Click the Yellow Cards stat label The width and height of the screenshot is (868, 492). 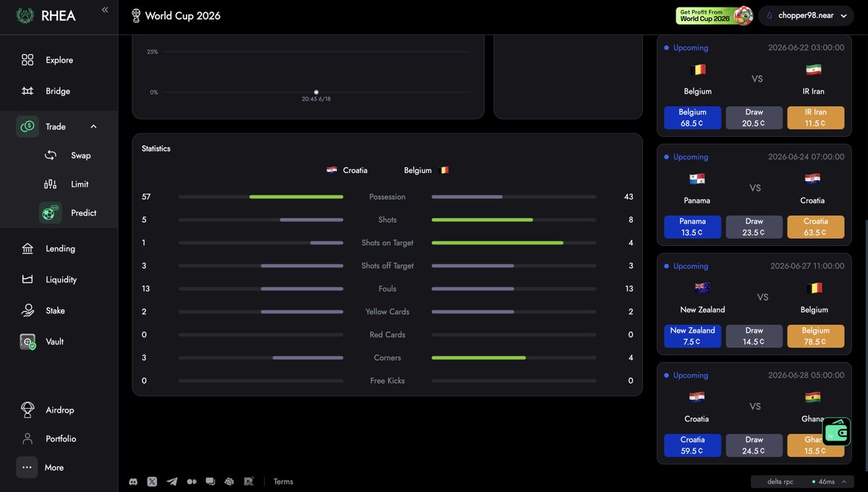388,312
